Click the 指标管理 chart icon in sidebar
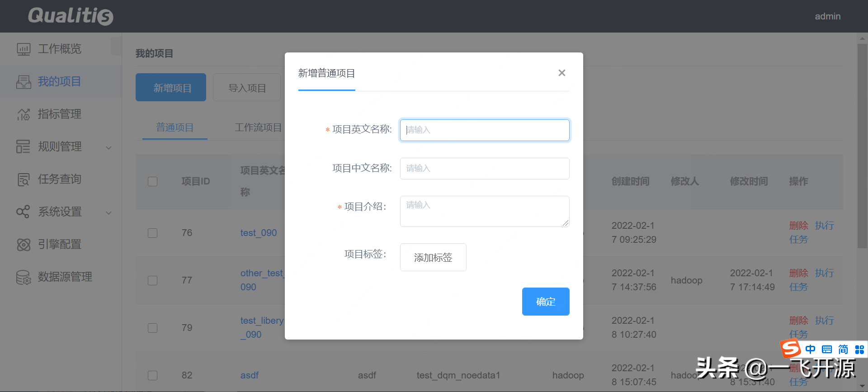The height and width of the screenshot is (392, 868). [x=24, y=114]
